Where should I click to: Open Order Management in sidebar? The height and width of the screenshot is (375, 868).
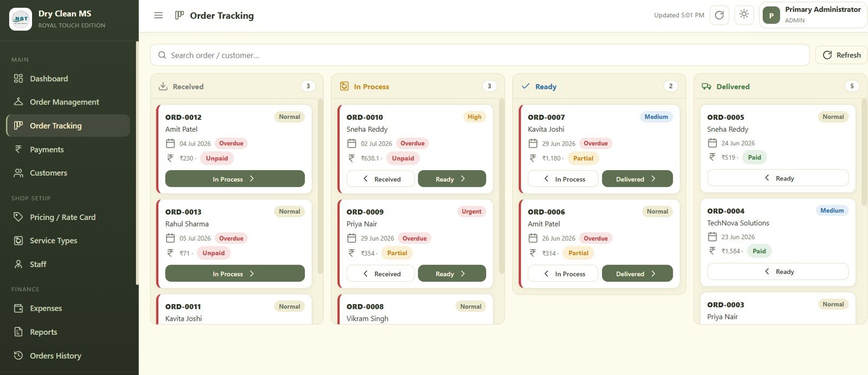coord(68,102)
